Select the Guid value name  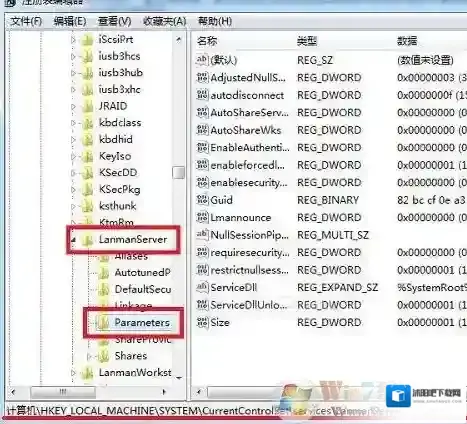(x=221, y=200)
